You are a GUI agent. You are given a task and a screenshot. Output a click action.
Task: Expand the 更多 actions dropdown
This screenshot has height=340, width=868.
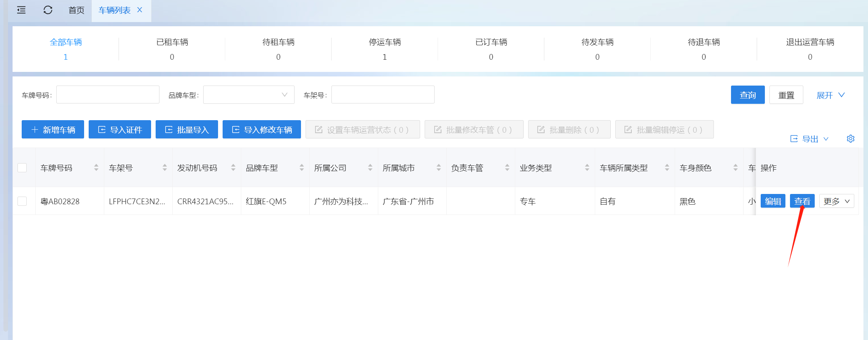(836, 201)
